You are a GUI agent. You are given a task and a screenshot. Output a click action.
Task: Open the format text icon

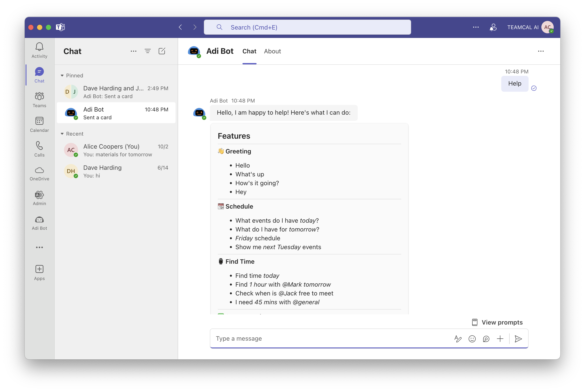(458, 339)
